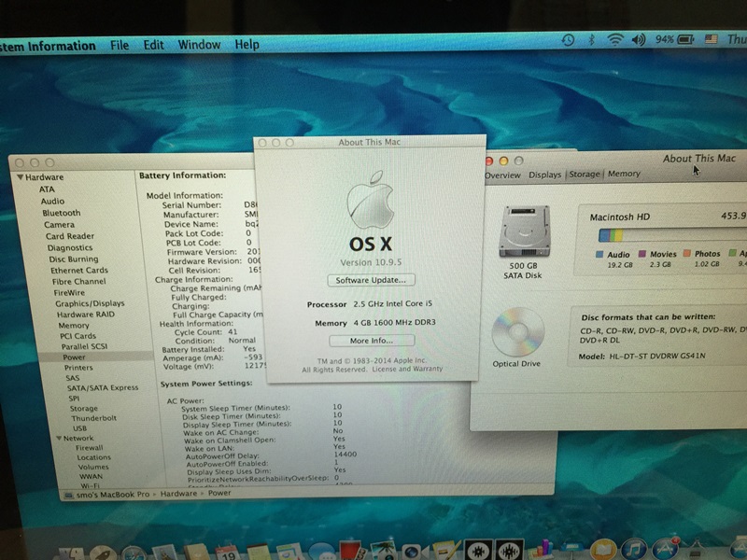Open Launchpad from the Dock
747x560 pixels.
(x=102, y=553)
